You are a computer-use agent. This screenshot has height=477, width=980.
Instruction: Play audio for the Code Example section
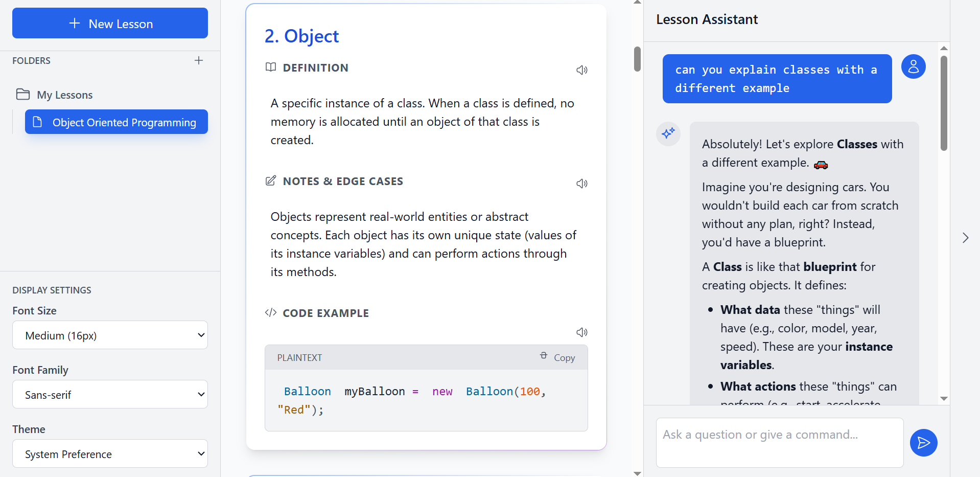pyautogui.click(x=581, y=332)
